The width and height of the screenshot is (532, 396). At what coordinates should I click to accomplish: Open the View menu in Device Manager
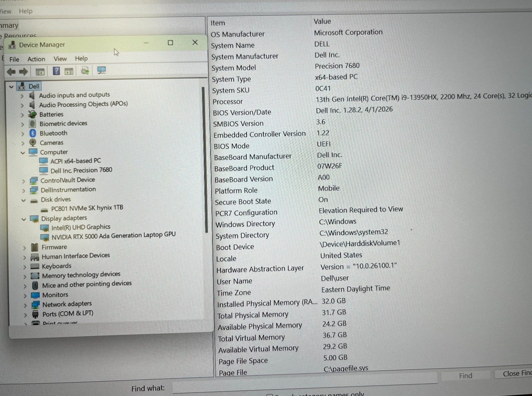pos(60,59)
